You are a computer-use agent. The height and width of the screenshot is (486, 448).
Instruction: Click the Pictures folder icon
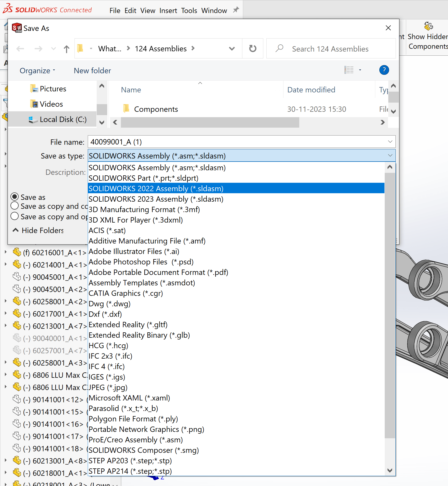(34, 89)
